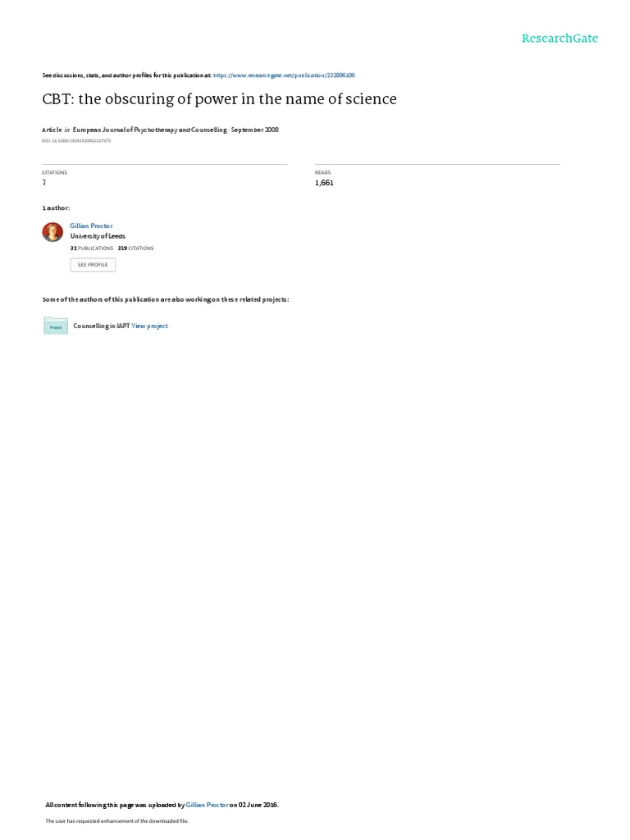Click the citations count showing 7
Image resolution: width=630 pixels, height=840 pixels.
click(x=44, y=183)
